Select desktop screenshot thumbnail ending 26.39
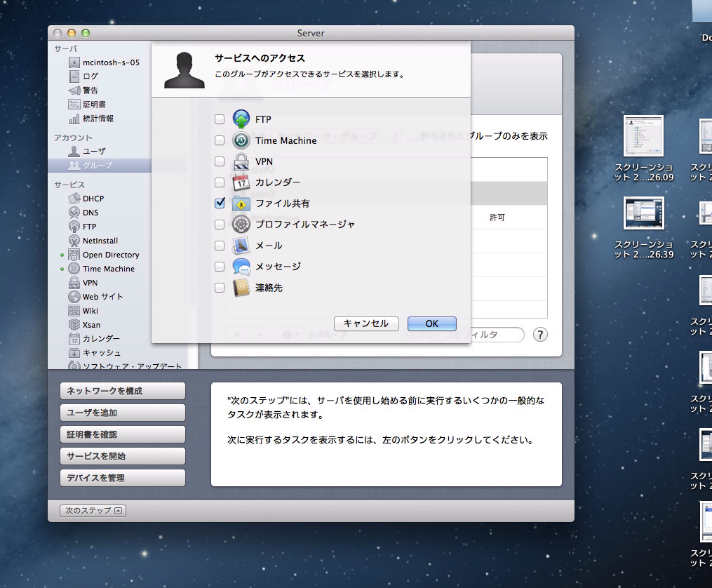 (643, 213)
